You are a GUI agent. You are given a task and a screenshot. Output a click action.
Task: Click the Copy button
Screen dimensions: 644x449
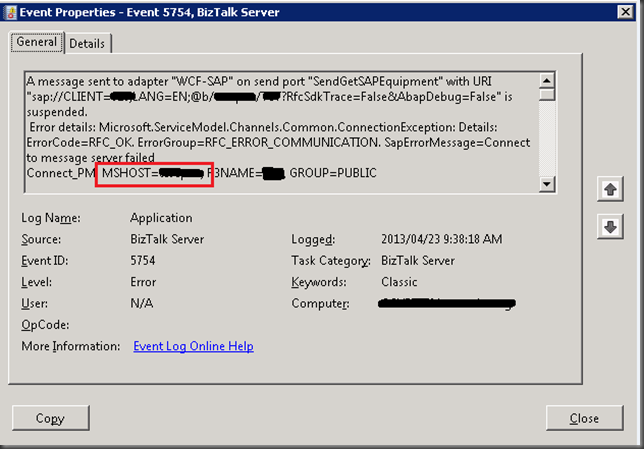point(51,418)
